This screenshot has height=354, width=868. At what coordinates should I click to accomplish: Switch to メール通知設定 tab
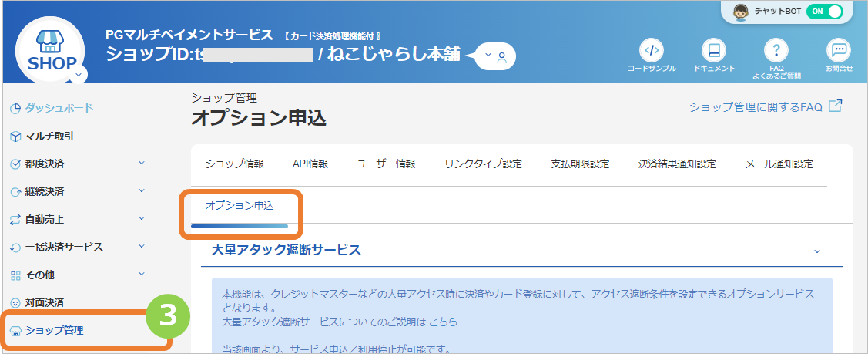[779, 164]
